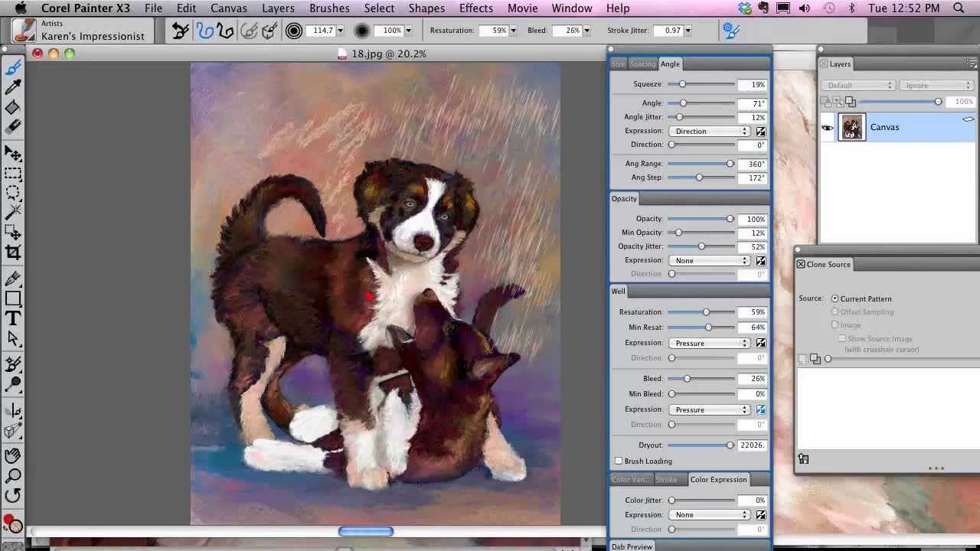This screenshot has width=980, height=551.
Task: Toggle invert for Resaturation Expression
Action: pyautogui.click(x=761, y=344)
